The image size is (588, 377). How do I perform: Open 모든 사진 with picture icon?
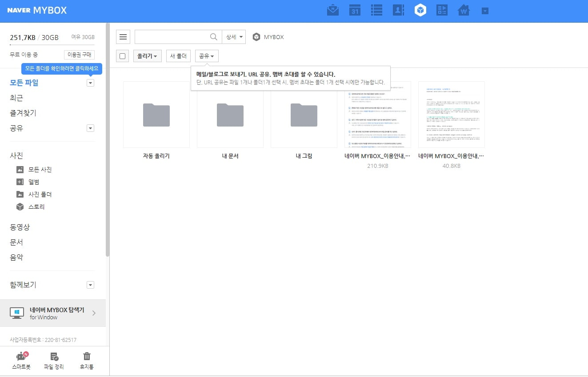[34, 169]
